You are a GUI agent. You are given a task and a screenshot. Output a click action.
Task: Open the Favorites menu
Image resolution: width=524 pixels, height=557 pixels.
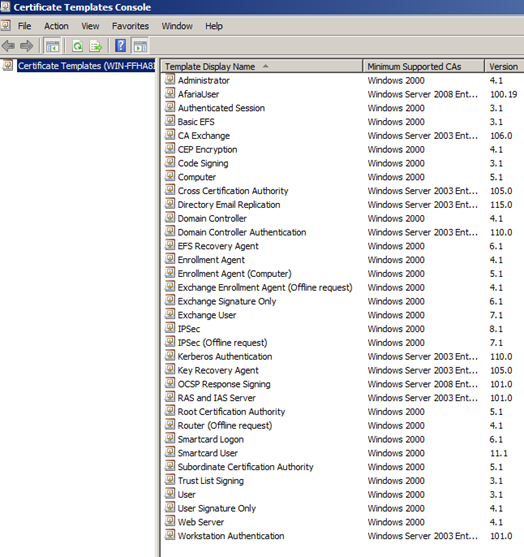pos(130,26)
